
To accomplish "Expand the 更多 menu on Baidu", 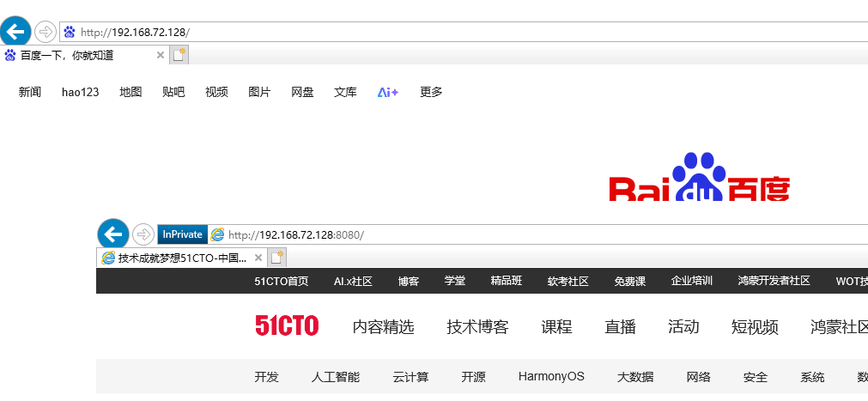I will coord(431,93).
